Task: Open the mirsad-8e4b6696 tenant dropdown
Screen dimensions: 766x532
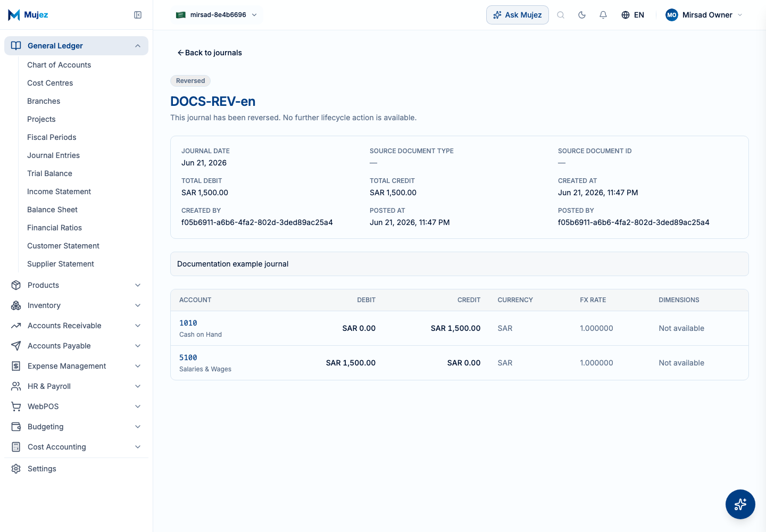Action: (x=217, y=15)
